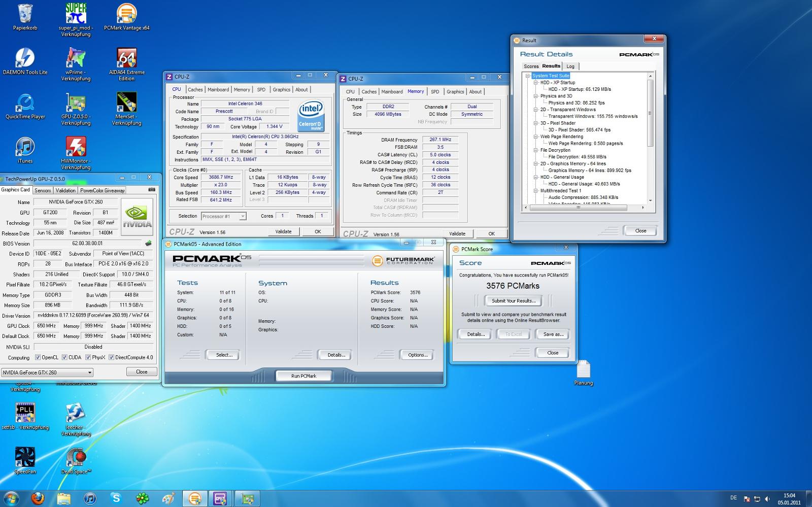Open PCMark Vantage x64 desktop icon
Screen dimensions: 812x507
126,17
